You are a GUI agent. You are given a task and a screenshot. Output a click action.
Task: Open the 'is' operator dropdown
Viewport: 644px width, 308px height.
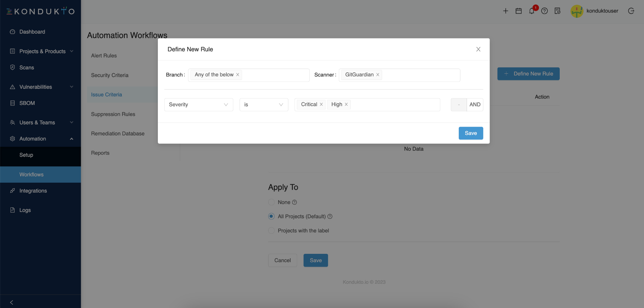coord(264,105)
